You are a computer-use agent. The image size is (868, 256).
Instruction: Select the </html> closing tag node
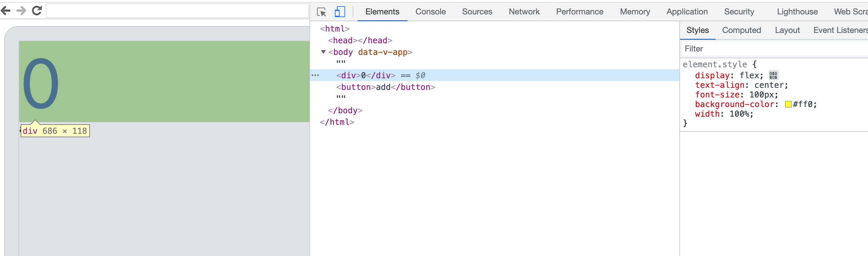click(337, 122)
